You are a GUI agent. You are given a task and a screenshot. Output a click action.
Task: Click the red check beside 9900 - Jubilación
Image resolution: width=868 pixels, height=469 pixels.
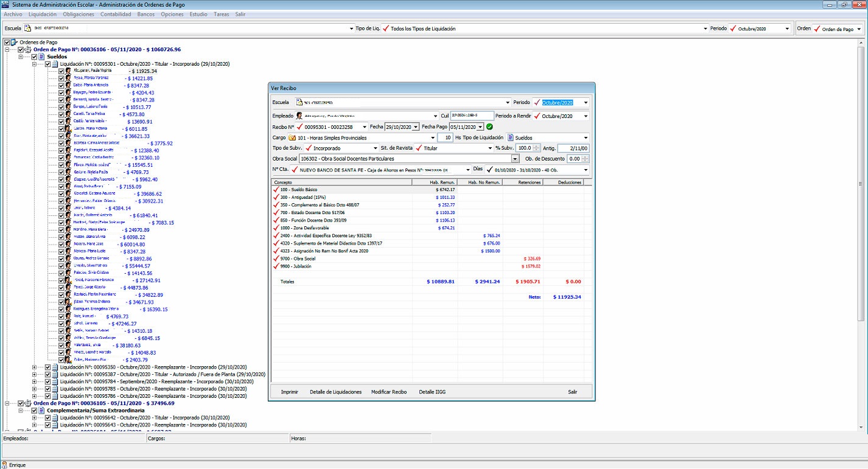(276, 266)
